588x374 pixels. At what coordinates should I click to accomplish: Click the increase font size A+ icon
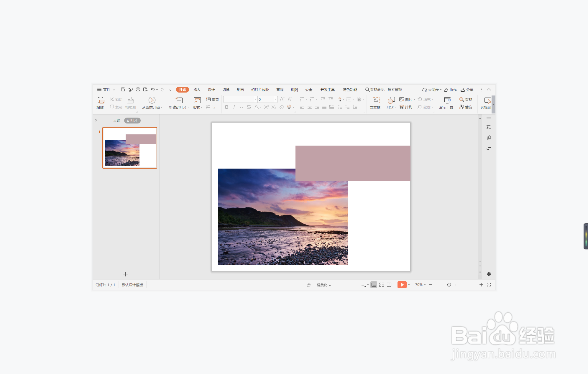point(282,99)
